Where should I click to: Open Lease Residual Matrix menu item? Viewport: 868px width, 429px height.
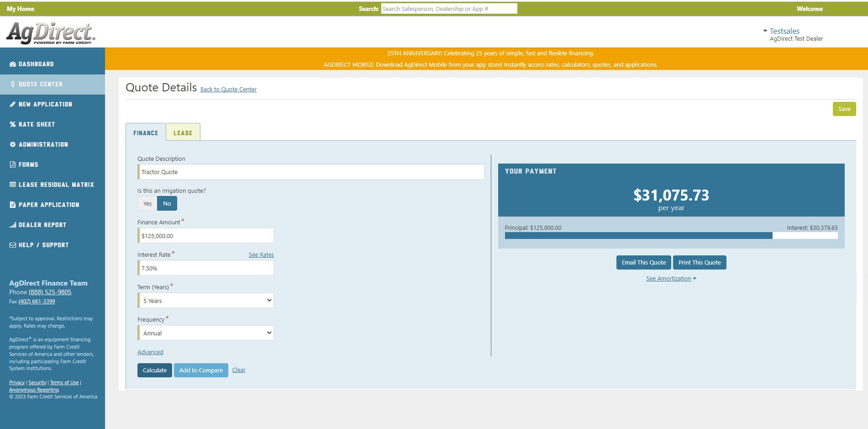coord(53,185)
